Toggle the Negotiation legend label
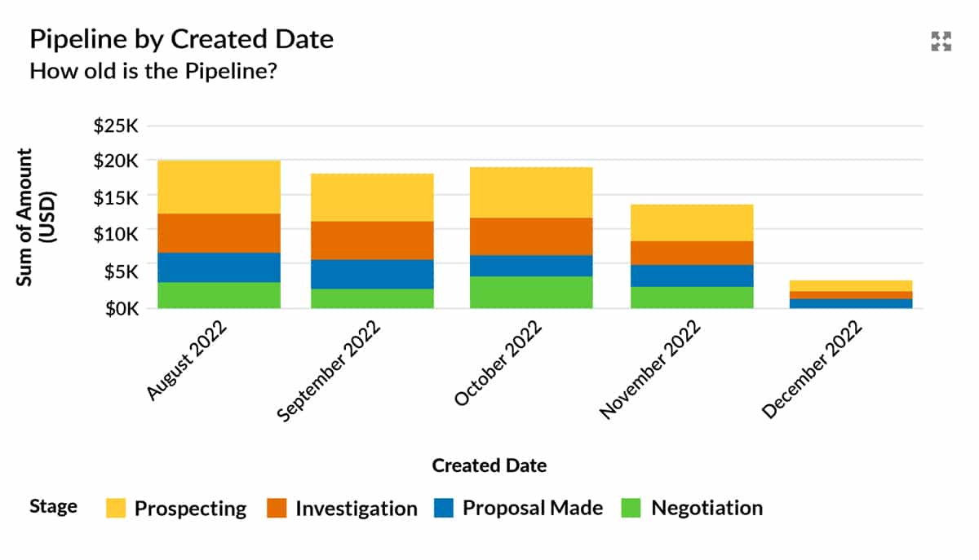Screen dimensions: 979x560 tap(707, 509)
